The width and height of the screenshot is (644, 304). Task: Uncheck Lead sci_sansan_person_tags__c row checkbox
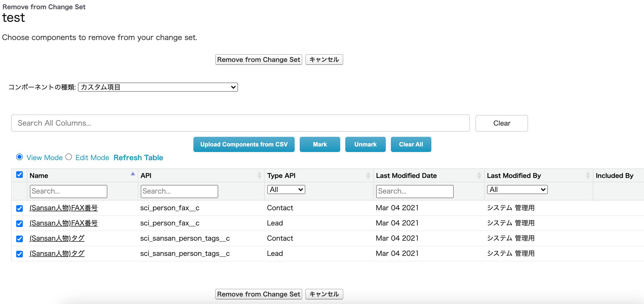19,254
